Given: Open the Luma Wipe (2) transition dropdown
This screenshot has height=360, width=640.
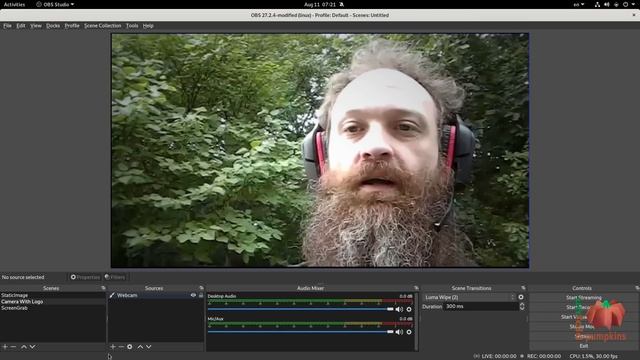Looking at the screenshot, I should tap(469, 297).
